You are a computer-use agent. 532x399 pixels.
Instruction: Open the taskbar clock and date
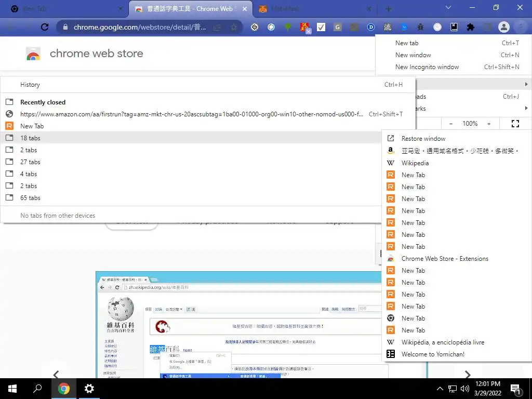tap(487, 389)
